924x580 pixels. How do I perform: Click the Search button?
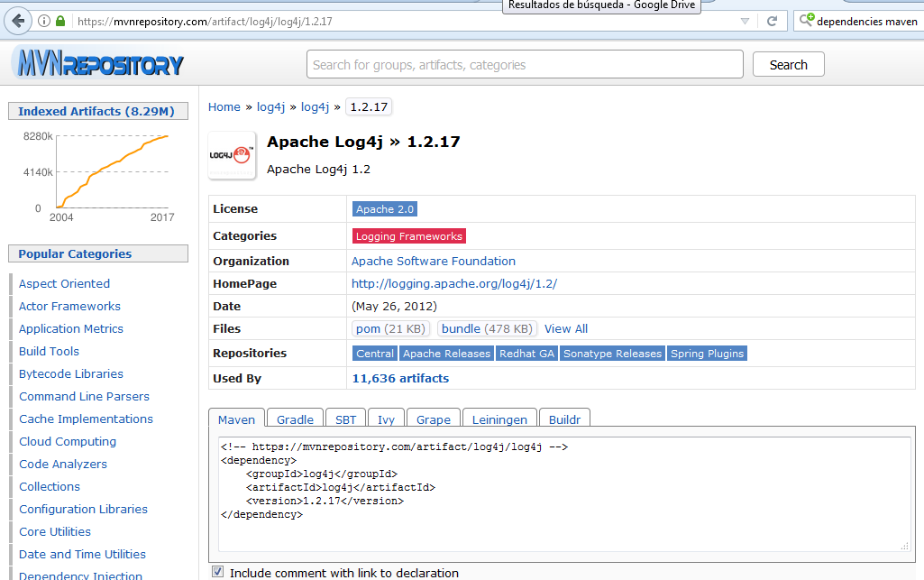(x=789, y=64)
